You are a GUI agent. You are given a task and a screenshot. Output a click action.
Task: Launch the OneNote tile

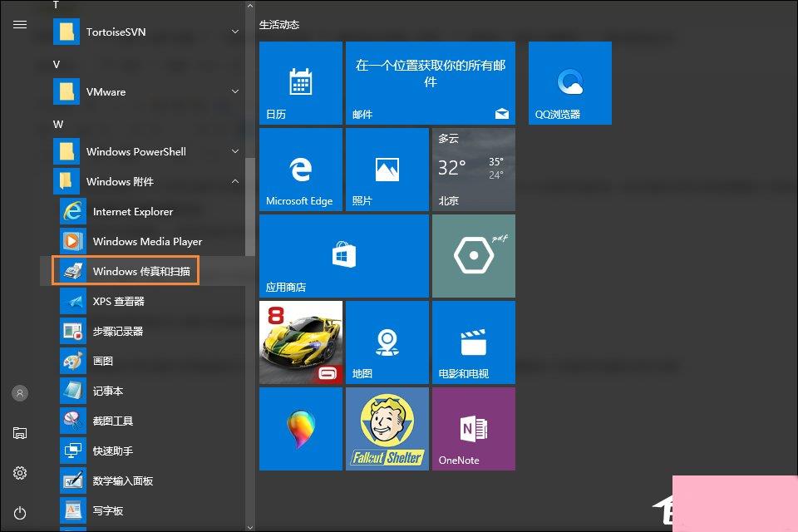tap(474, 429)
